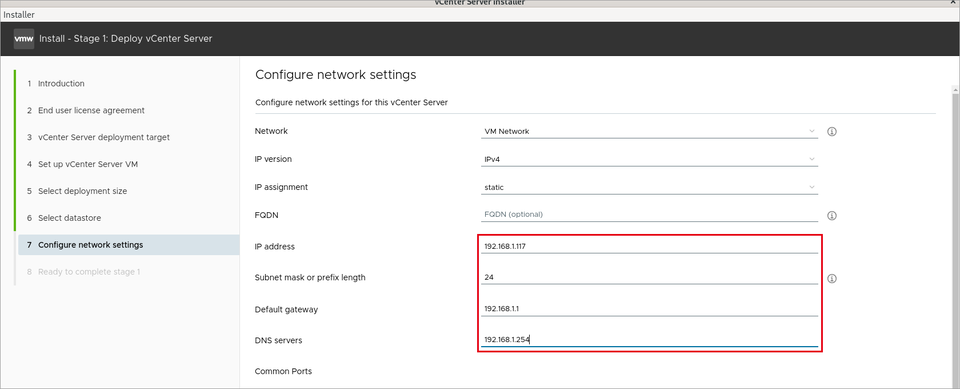Select step 7 Configure network settings

(x=129, y=245)
